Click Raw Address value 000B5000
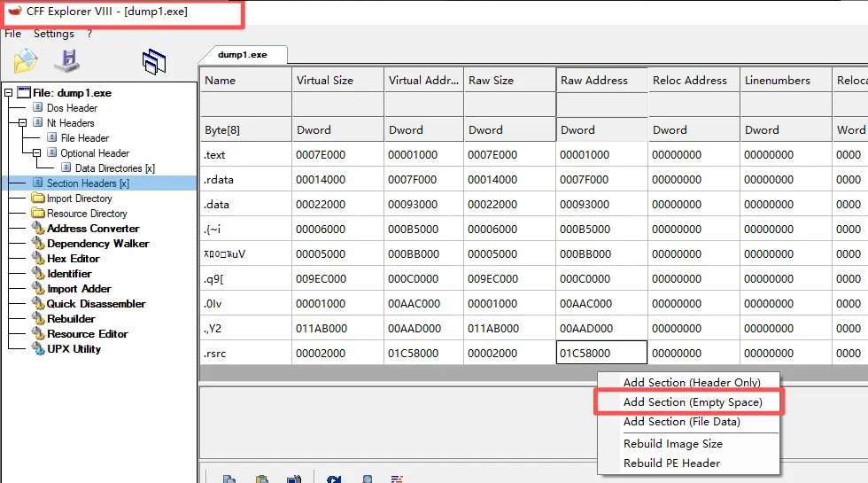 [601, 229]
